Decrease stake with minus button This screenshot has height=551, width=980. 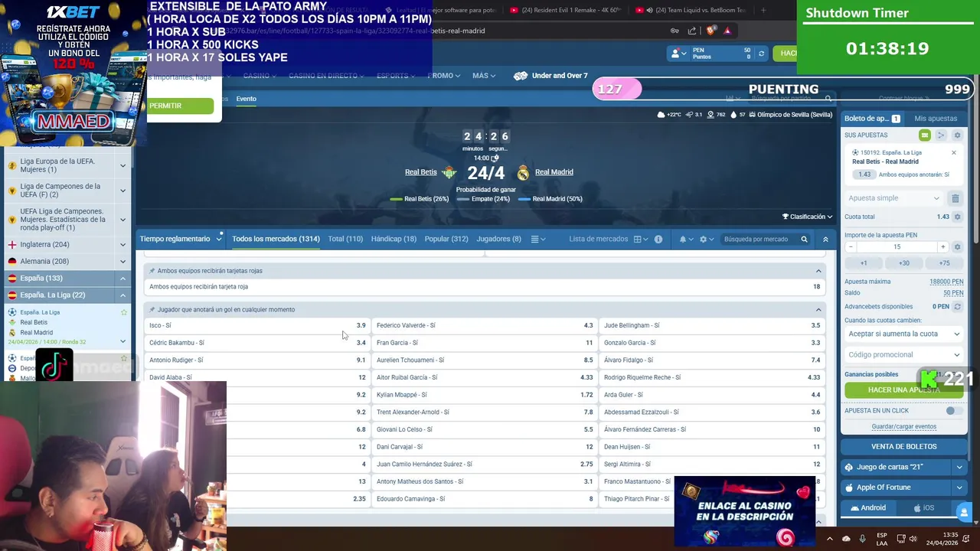click(x=851, y=247)
